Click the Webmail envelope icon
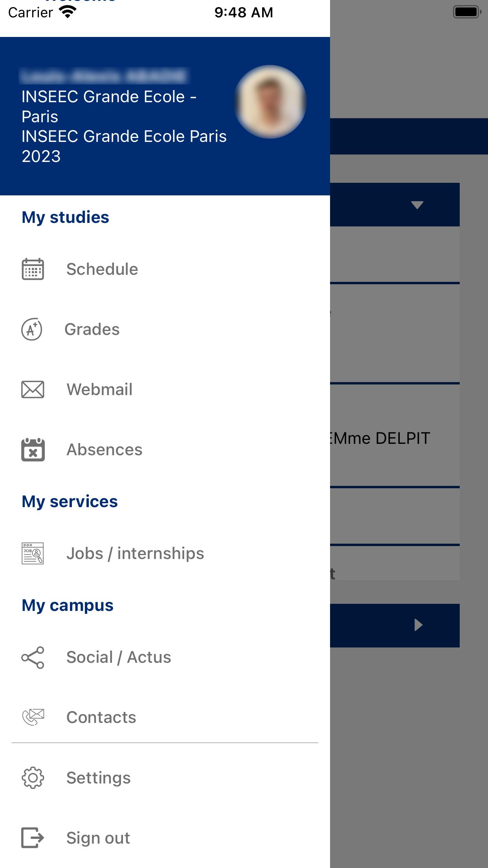488x868 pixels. pyautogui.click(x=33, y=390)
